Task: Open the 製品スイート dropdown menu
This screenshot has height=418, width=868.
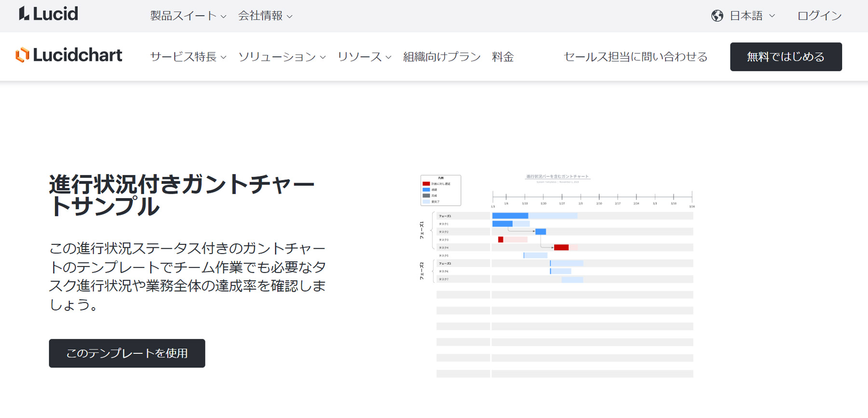Action: coord(188,16)
